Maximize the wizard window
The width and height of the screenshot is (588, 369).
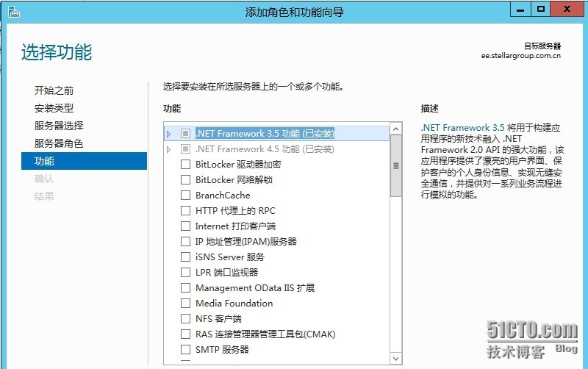(540, 10)
